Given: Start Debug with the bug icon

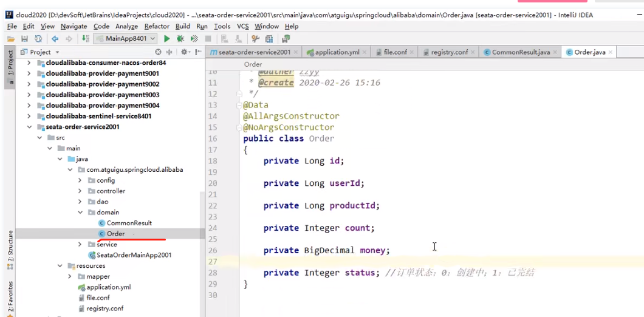Looking at the screenshot, I should tap(180, 39).
